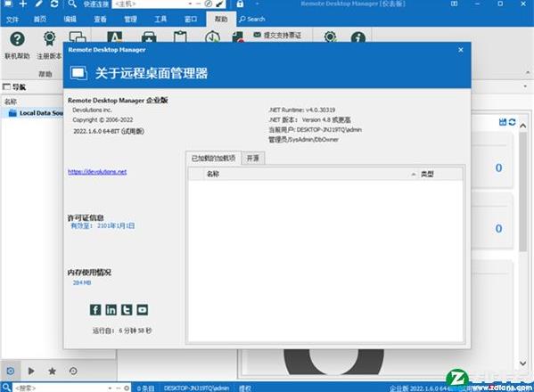Open the Tools tab (工具)
This screenshot has width=534, height=392.
[160, 19]
